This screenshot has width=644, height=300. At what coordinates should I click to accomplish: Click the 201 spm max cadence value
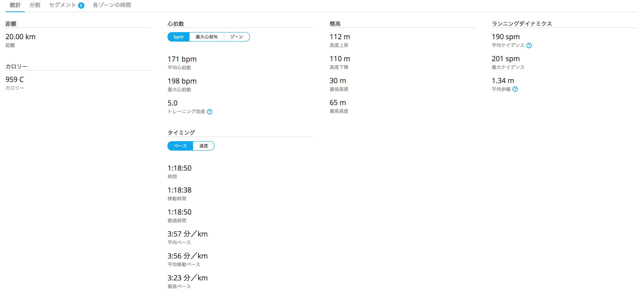[506, 59]
